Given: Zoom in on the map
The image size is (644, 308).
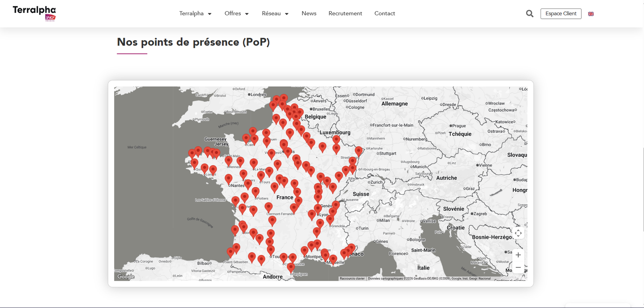Looking at the screenshot, I should [x=518, y=255].
